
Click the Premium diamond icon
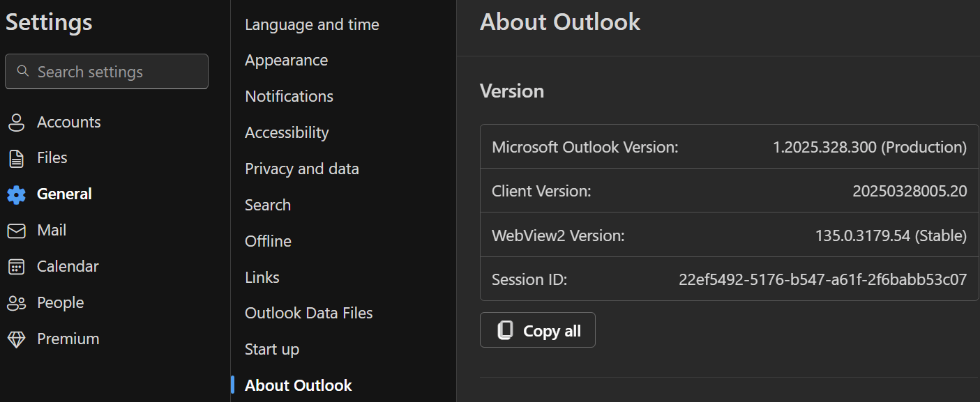[16, 339]
